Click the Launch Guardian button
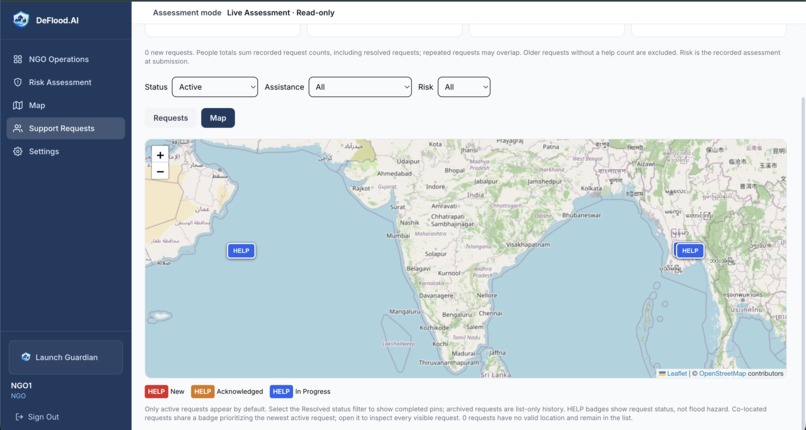 click(x=66, y=357)
